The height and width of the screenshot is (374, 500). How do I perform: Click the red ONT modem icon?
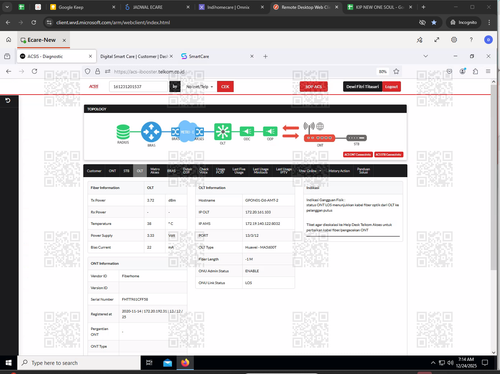(319, 138)
